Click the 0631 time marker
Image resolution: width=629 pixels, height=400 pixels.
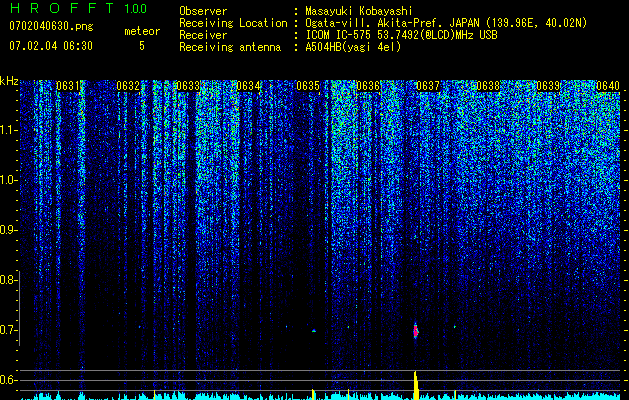click(68, 86)
